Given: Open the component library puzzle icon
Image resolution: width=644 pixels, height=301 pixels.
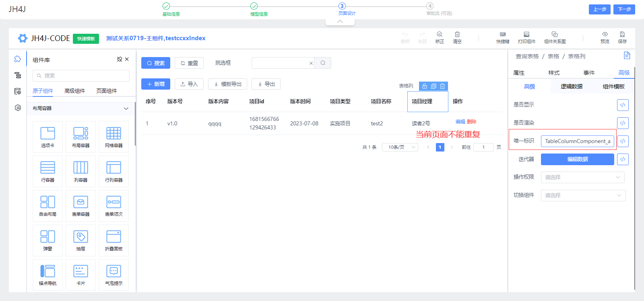Looking at the screenshot, I should coord(18,59).
